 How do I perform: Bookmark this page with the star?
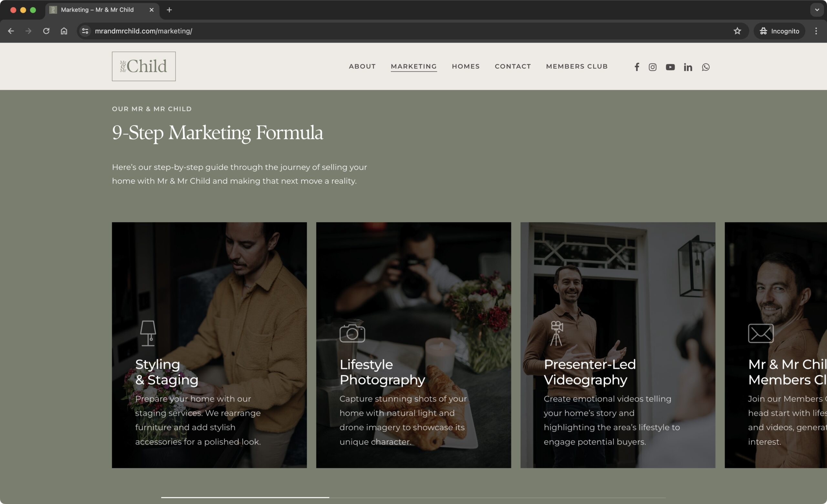(x=737, y=31)
